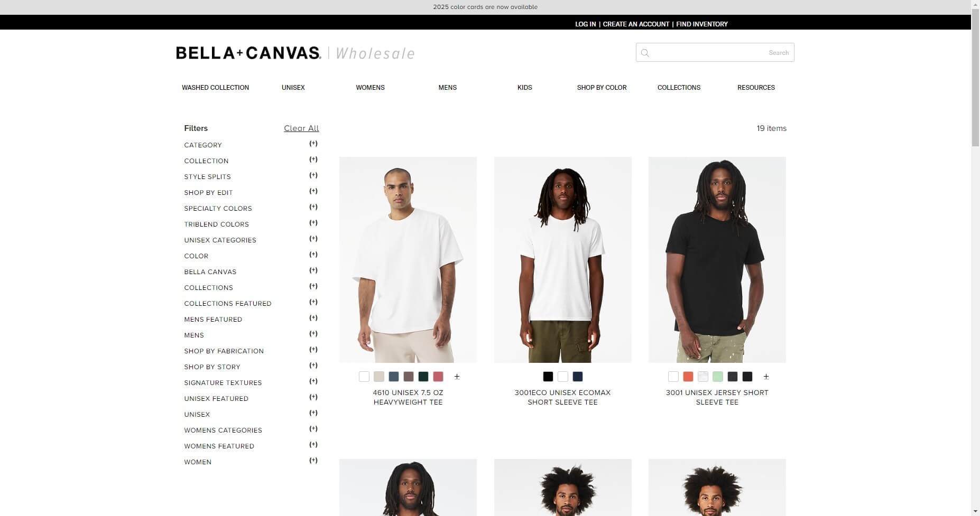Open the WASHED COLLECTION menu

pos(215,88)
